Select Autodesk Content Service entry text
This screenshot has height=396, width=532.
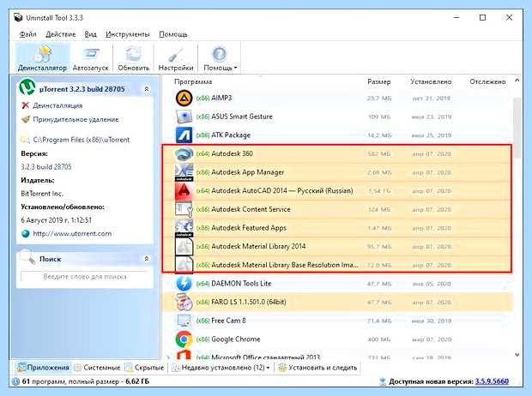[251, 209]
